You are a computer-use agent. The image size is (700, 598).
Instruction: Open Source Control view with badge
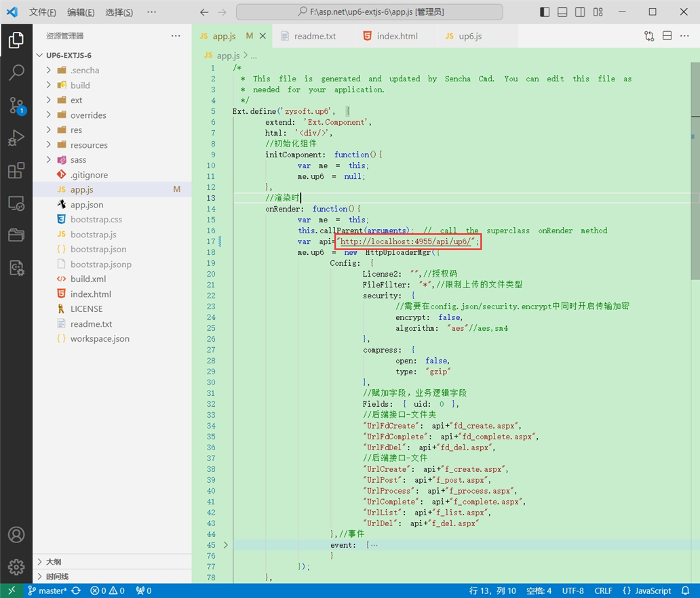pos(16,105)
